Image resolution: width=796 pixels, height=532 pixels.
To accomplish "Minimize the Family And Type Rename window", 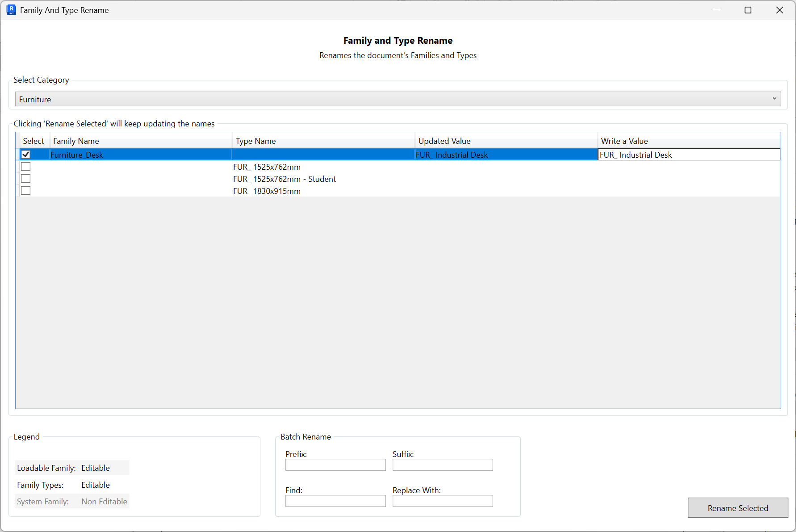I will 717,10.
